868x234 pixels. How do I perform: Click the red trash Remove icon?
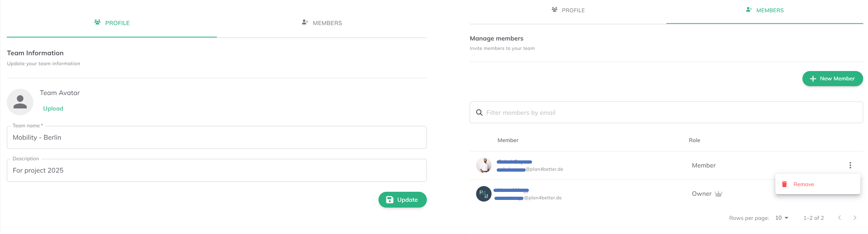784,184
